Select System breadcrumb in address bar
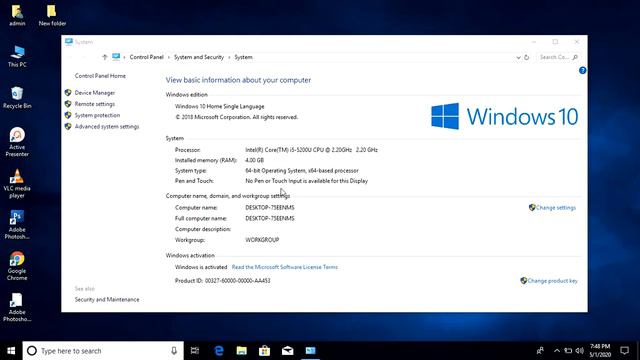This screenshot has width=640, height=360. click(243, 57)
